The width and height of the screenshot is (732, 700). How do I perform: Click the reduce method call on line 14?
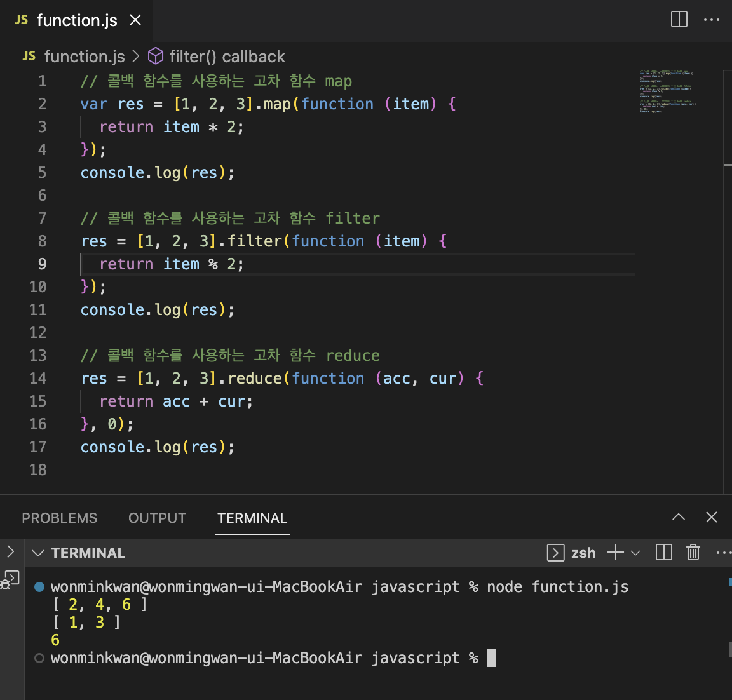(254, 379)
